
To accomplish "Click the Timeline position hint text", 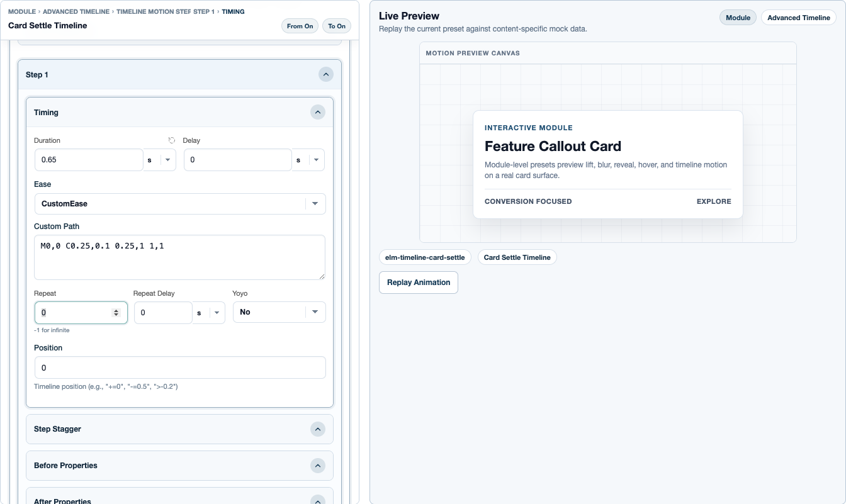I will (x=106, y=386).
